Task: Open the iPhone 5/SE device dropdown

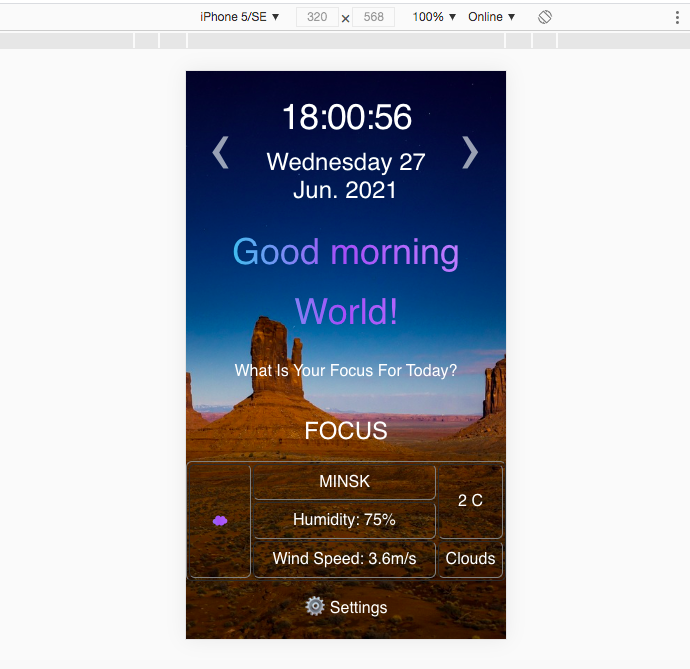Action: (240, 17)
